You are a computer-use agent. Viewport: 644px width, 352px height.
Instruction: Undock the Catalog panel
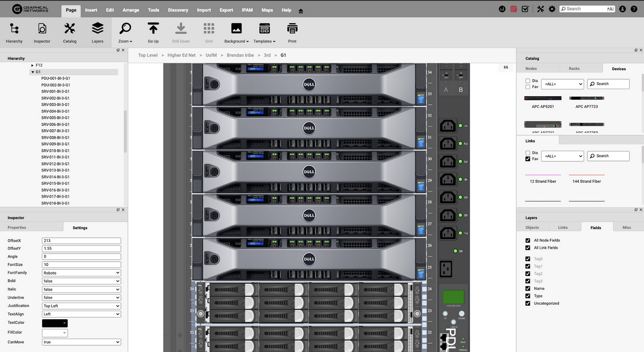point(636,50)
